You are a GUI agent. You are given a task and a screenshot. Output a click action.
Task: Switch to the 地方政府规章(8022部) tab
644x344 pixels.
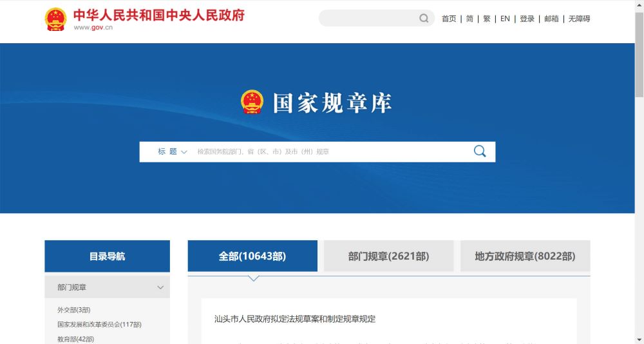525,256
